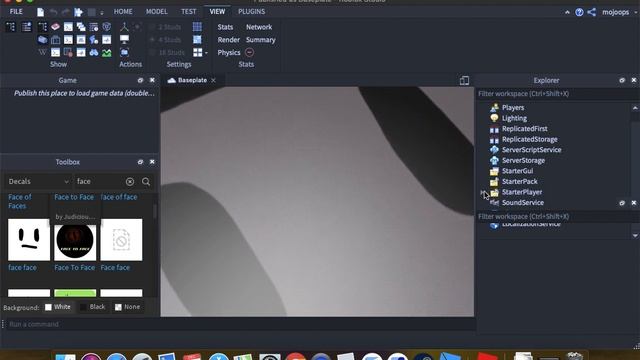Click the Explorer scroll down arrow
The height and width of the screenshot is (360, 640).
[x=635, y=236]
